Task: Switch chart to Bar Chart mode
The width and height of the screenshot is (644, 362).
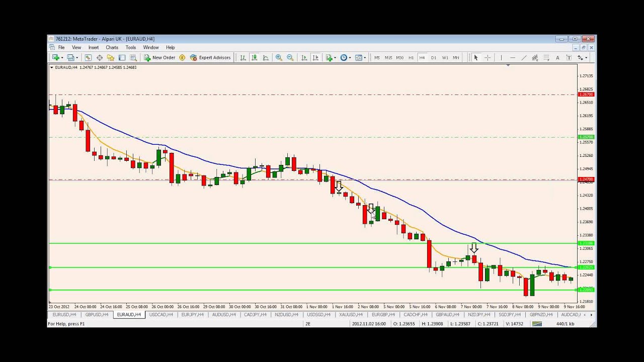Action: (x=243, y=58)
